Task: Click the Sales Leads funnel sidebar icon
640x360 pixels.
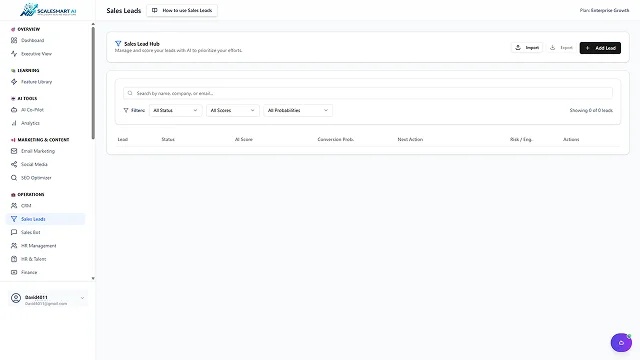Action: [14, 219]
